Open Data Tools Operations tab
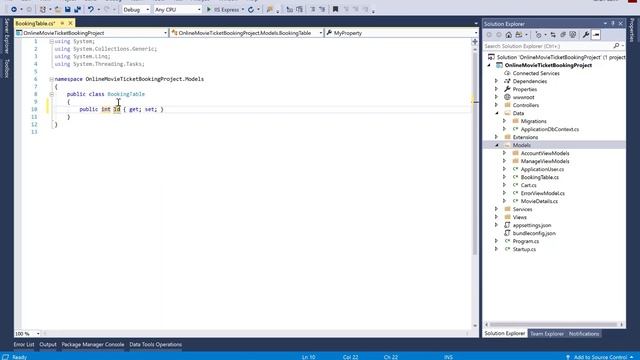Screen dimensions: 640x360 156,344
